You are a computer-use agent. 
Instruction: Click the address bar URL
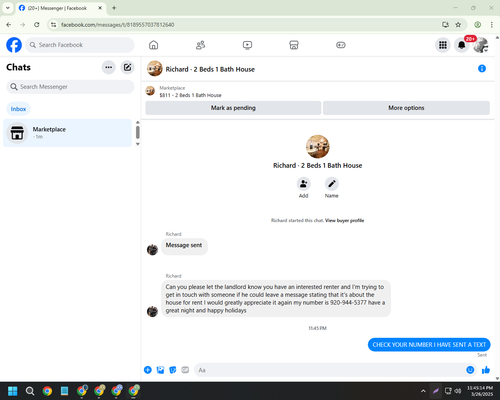(x=117, y=25)
